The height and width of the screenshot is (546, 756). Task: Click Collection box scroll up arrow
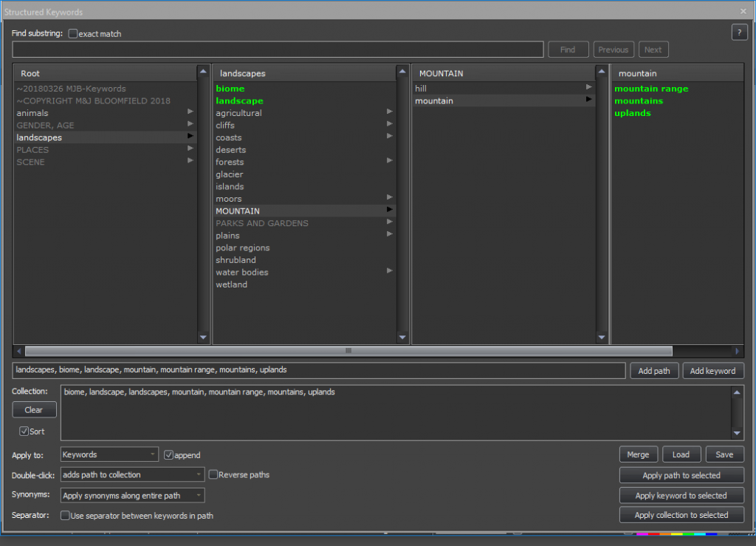point(737,392)
